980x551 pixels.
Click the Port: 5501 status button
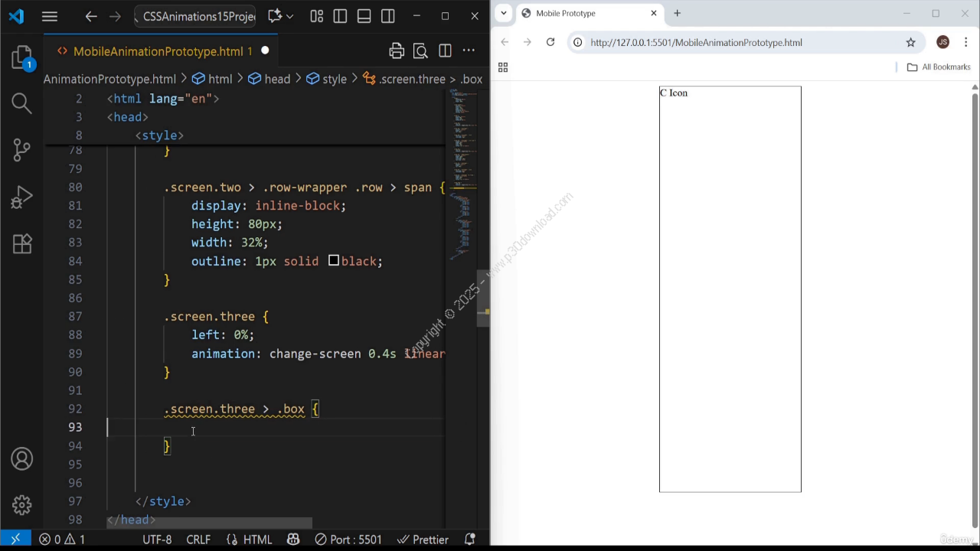(348, 540)
